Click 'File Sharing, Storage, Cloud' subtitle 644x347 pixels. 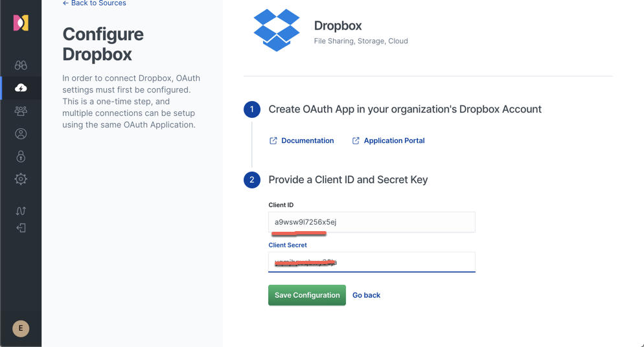361,41
